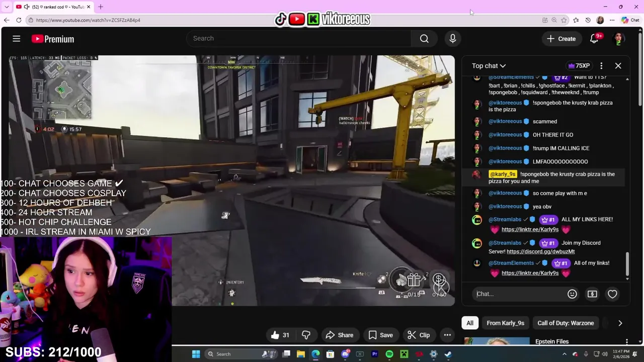
Task: Open Windows Start menu
Action: click(196, 354)
